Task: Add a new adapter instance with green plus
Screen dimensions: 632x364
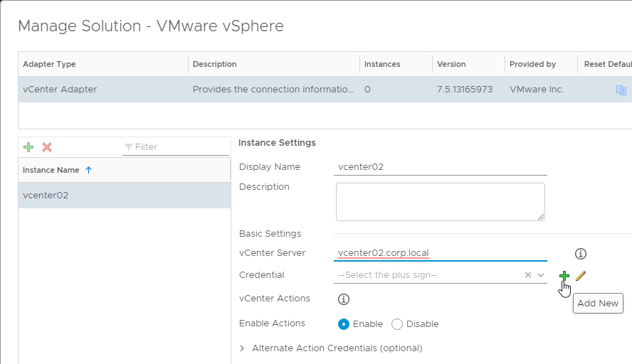Action: (28, 147)
